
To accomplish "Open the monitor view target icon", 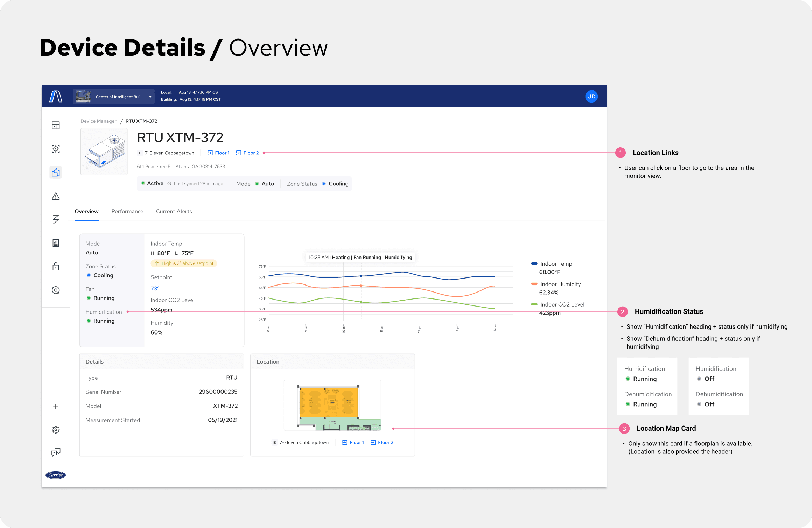I will (x=56, y=149).
